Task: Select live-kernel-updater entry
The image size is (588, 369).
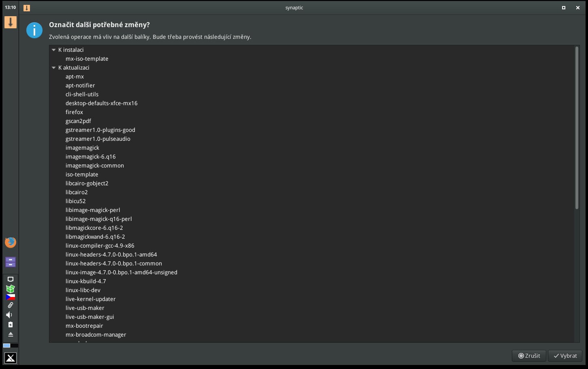Action: [x=311, y=299]
